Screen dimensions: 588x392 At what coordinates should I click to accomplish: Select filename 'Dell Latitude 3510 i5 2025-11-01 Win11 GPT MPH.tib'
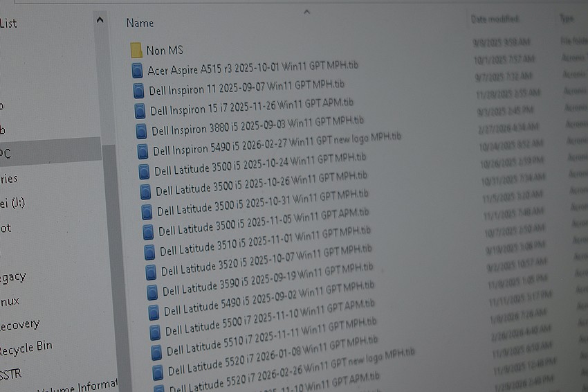pos(265,241)
